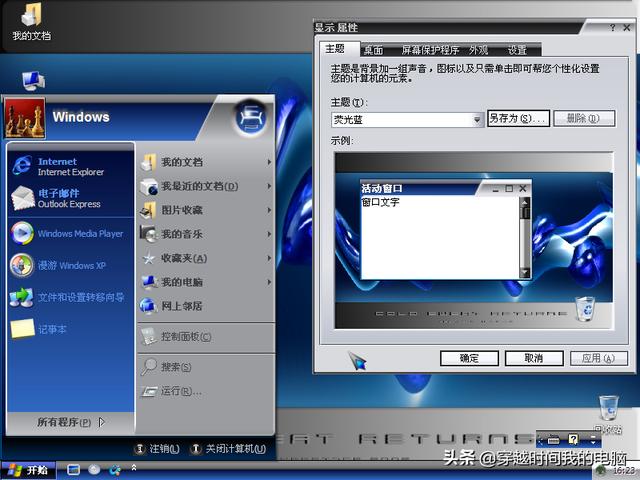Launch Internet Explorer from Start menu
Viewport: 640px width, 480px height.
click(x=70, y=167)
